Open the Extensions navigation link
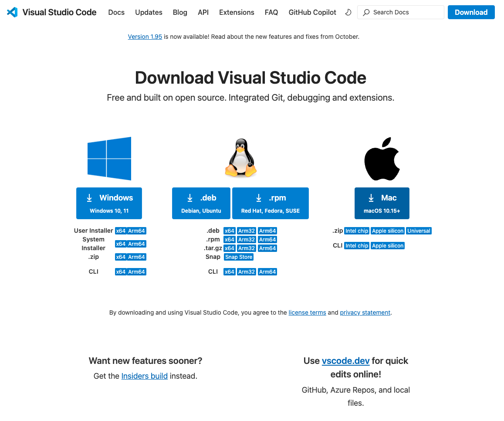This screenshot has width=504, height=421. pyautogui.click(x=237, y=12)
